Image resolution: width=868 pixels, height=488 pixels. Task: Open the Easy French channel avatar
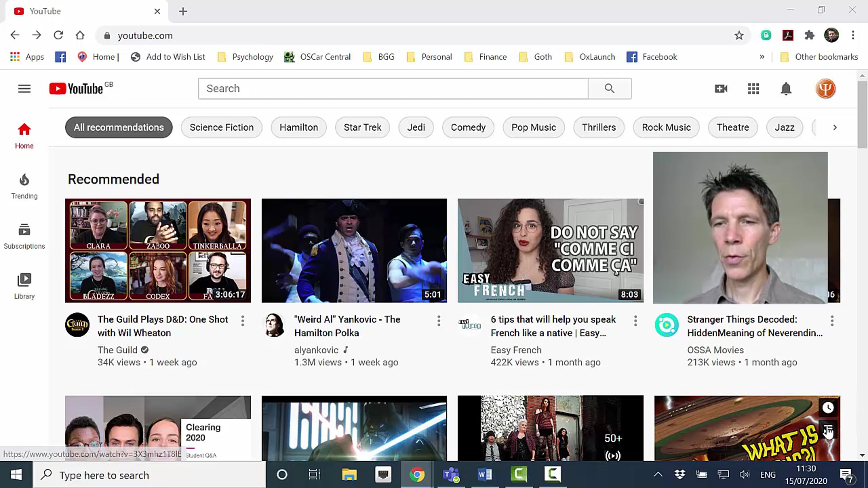click(470, 325)
